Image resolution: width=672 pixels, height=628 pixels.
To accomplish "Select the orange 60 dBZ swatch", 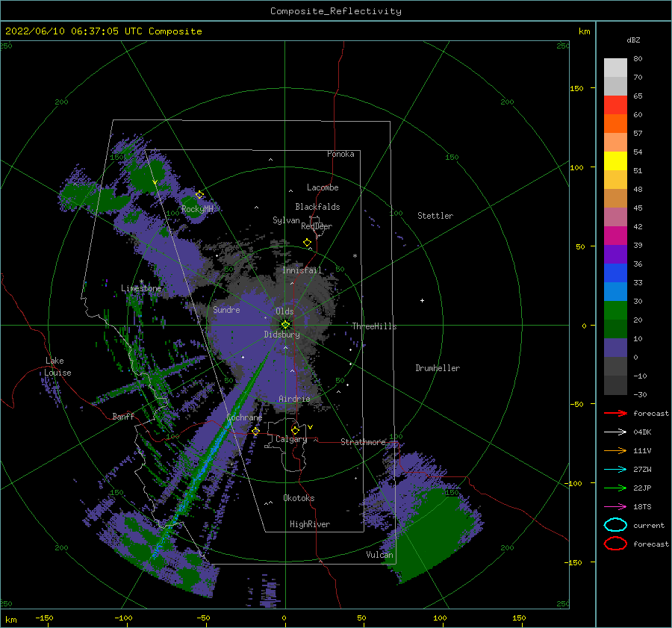I will click(615, 124).
